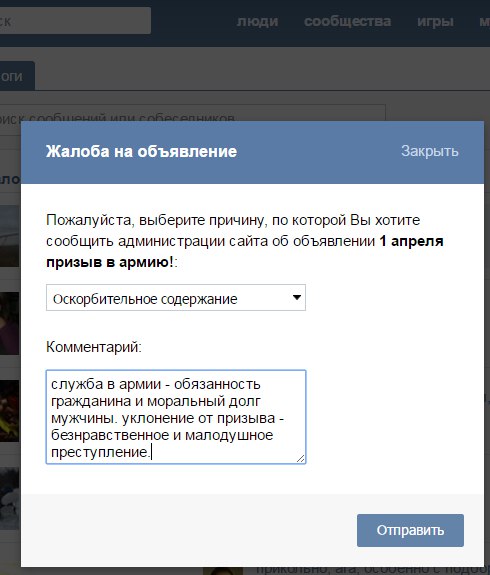
Task: Click bold ad name 1 апреля призыв в армию
Action: tap(245, 252)
